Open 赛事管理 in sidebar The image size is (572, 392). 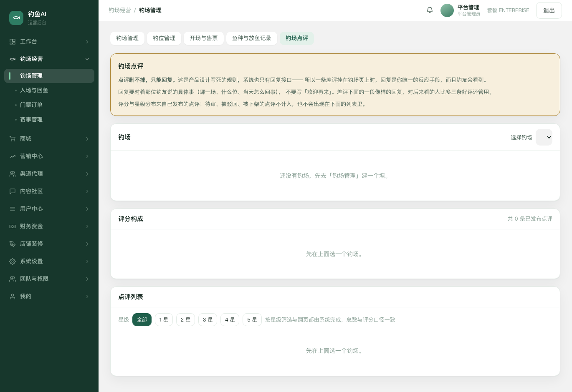point(49,120)
